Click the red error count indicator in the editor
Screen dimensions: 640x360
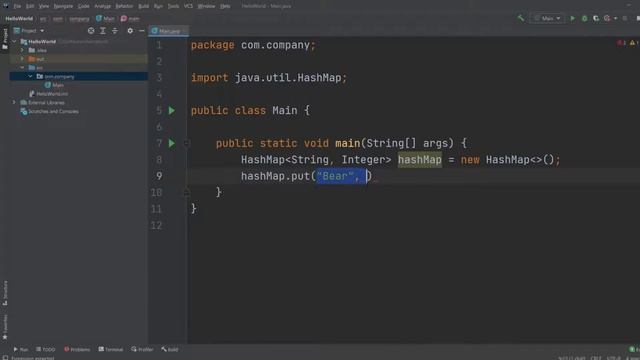[x=622, y=43]
